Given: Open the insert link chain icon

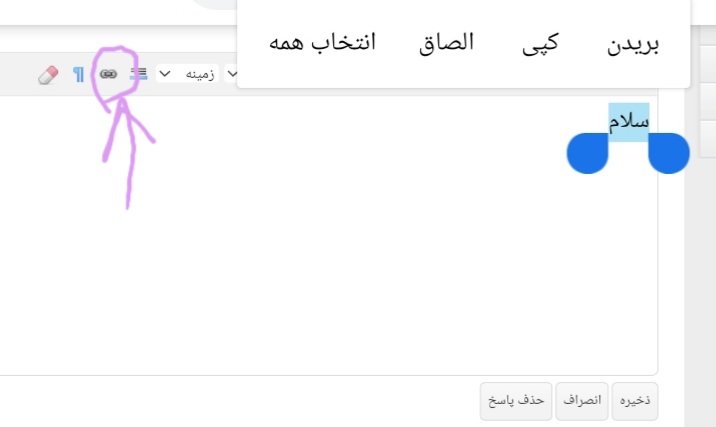Looking at the screenshot, I should [108, 74].
